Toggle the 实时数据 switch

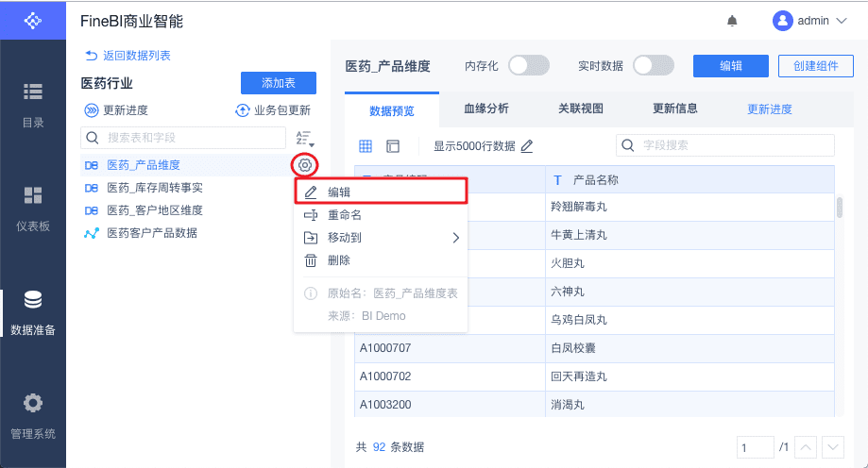[x=654, y=66]
